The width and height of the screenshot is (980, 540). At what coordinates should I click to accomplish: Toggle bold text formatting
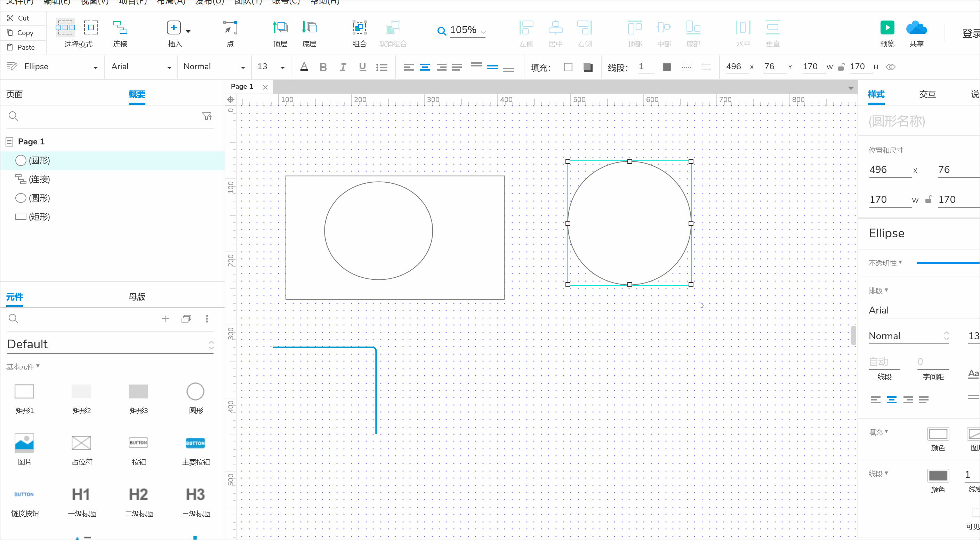click(323, 67)
